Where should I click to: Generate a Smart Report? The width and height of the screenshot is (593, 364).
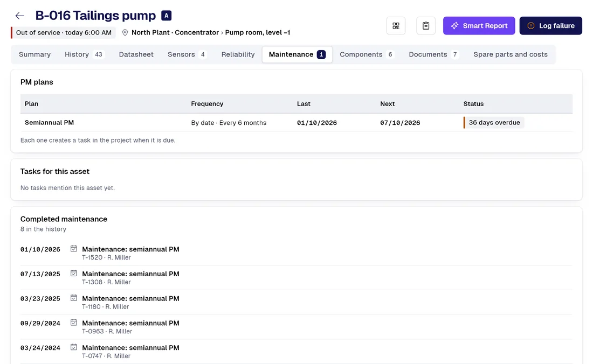pos(479,26)
